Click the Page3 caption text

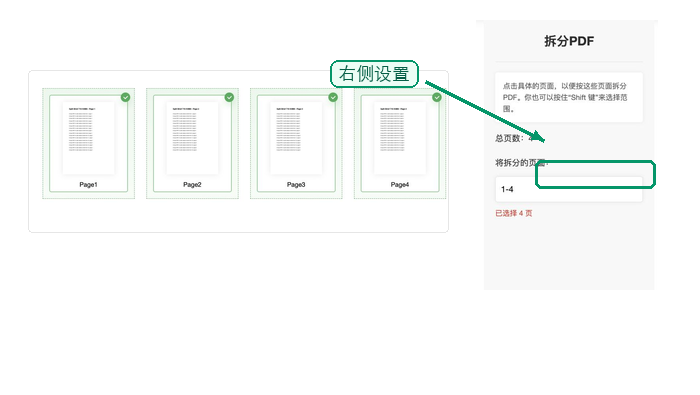point(296,184)
